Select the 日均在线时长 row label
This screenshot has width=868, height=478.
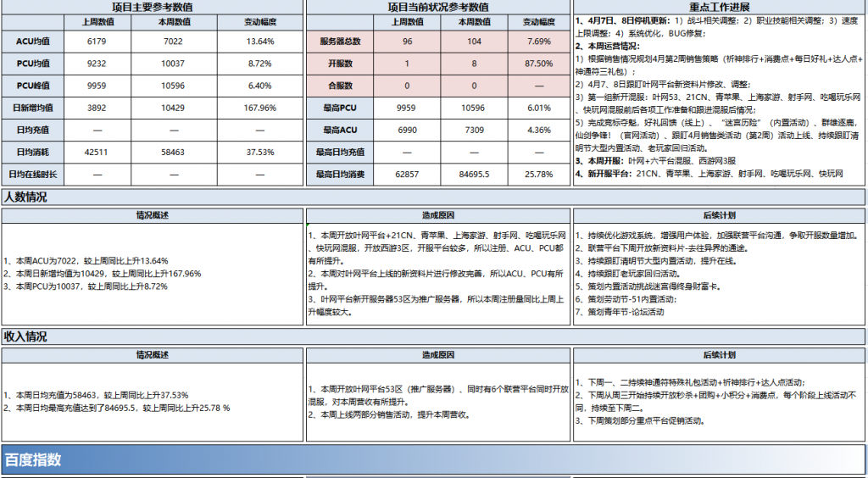[x=33, y=175]
